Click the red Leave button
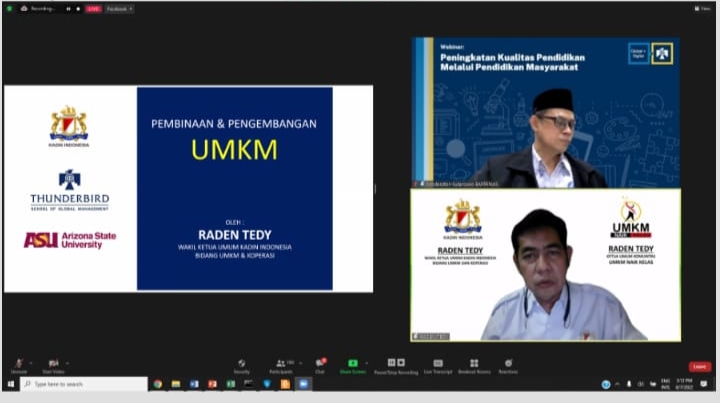720x403 pixels. [x=699, y=366]
